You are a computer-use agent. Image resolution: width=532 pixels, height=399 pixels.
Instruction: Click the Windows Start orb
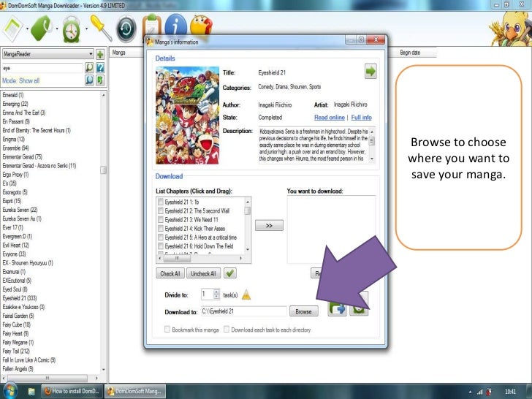coord(9,391)
